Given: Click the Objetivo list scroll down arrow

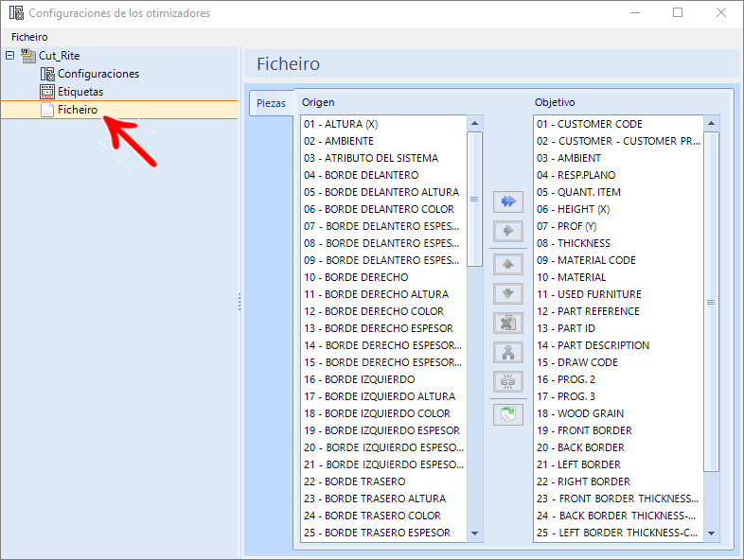Looking at the screenshot, I should point(711,534).
